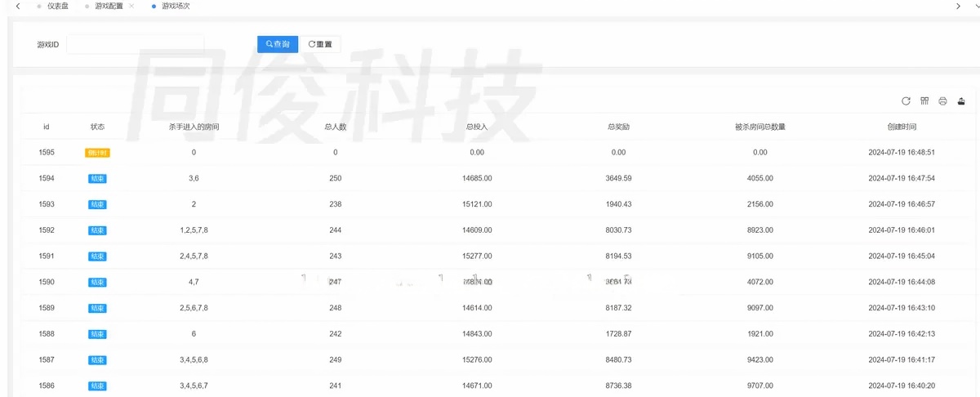Click the 结束 status tag in row 1594
The height and width of the screenshot is (397, 980).
pos(97,178)
